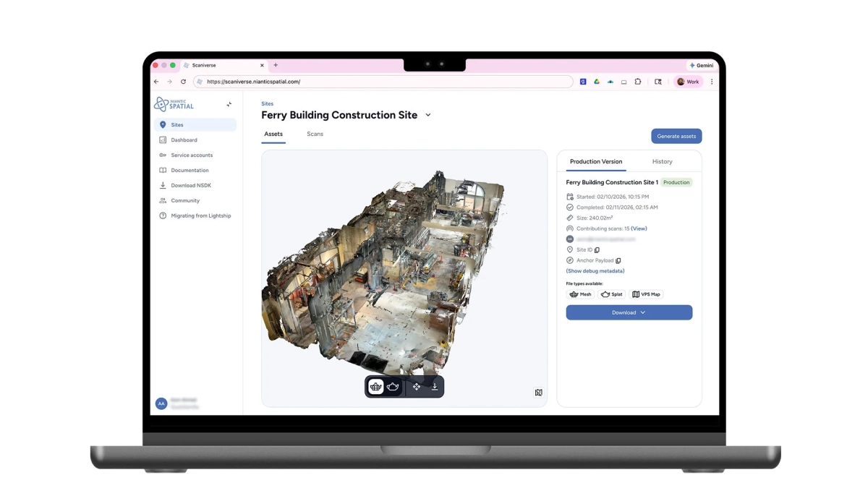Open the Show debug metadata link

coord(595,270)
